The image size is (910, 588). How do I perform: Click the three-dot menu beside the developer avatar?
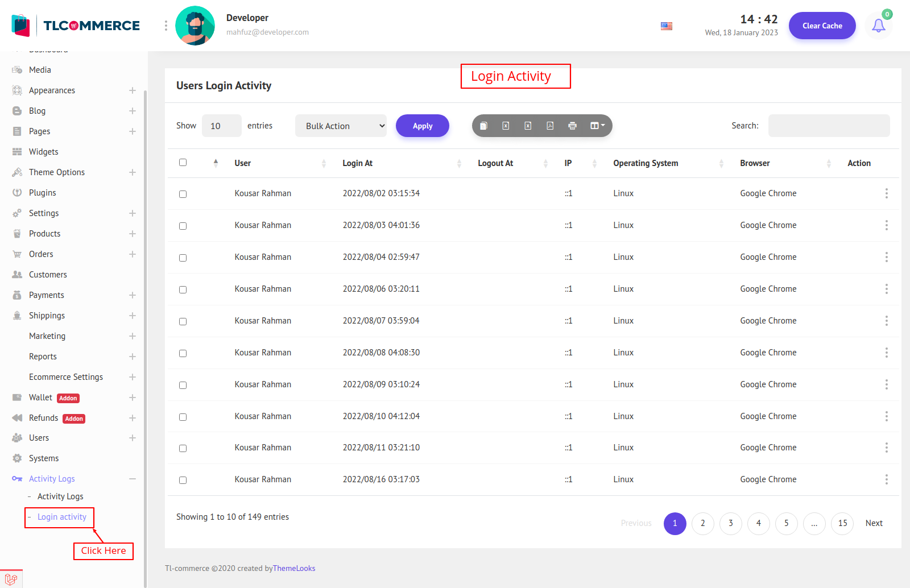(166, 26)
